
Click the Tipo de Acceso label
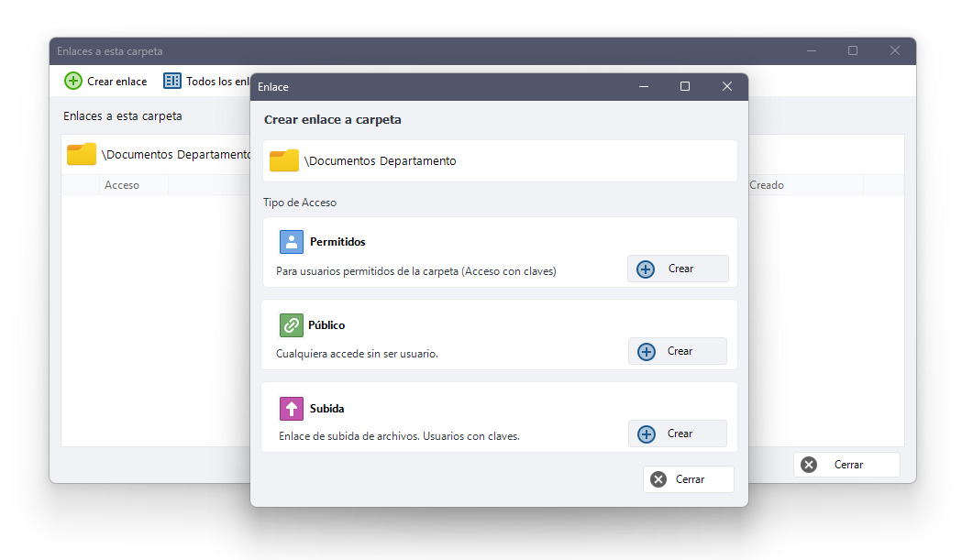300,203
